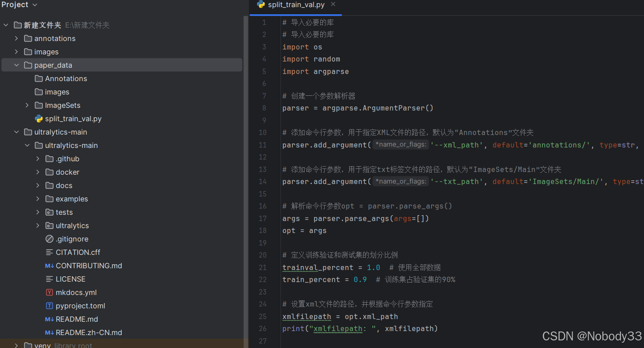Click the tests package folder icon
The height and width of the screenshot is (348, 644).
50,212
